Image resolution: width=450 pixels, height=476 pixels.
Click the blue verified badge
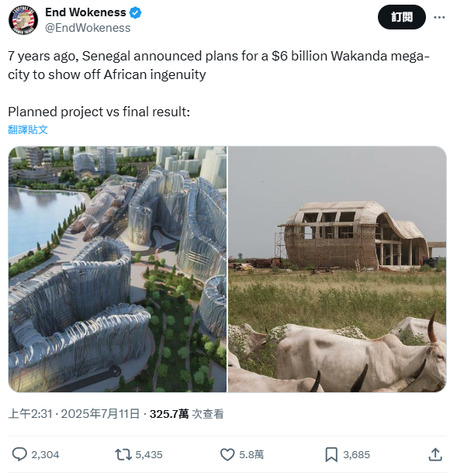(x=135, y=12)
